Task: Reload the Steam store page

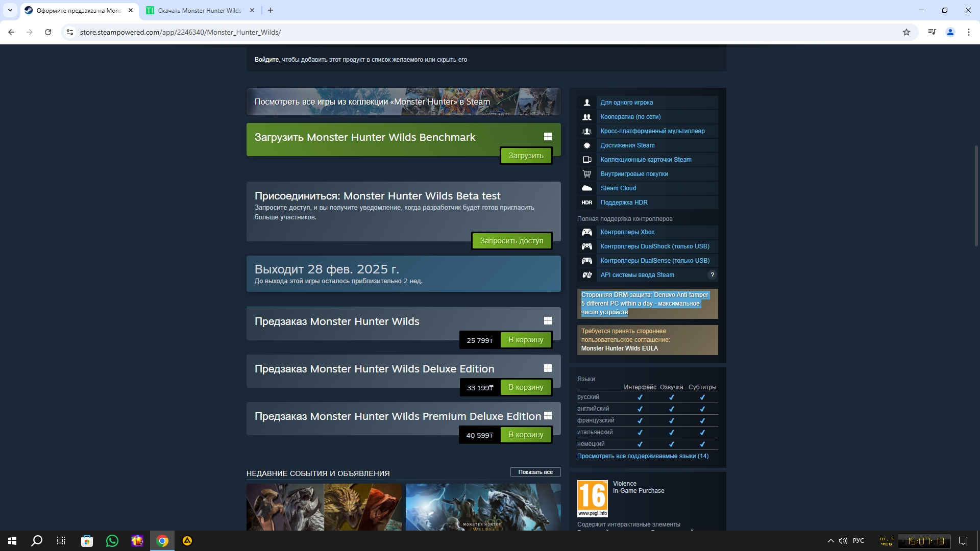Action: tap(48, 32)
